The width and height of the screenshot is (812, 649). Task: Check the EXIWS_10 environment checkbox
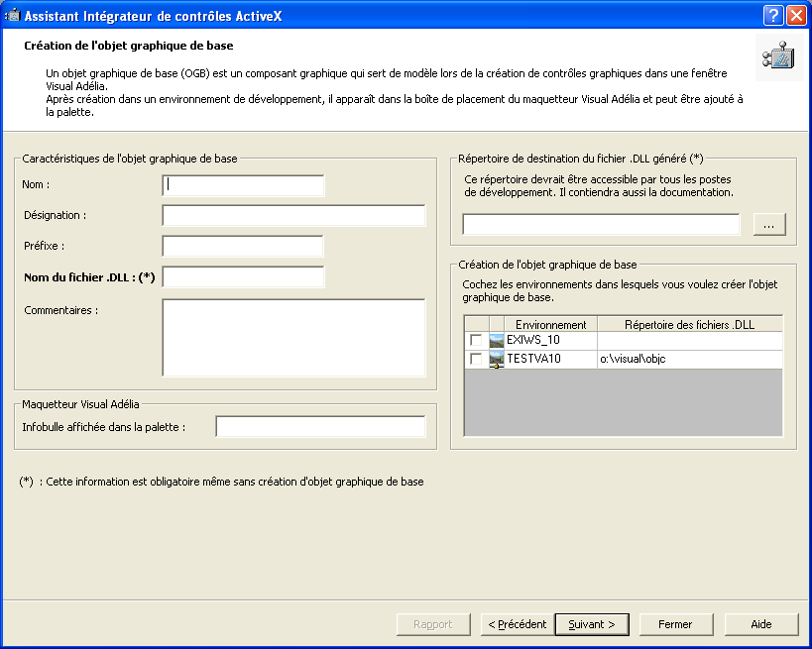click(x=476, y=340)
